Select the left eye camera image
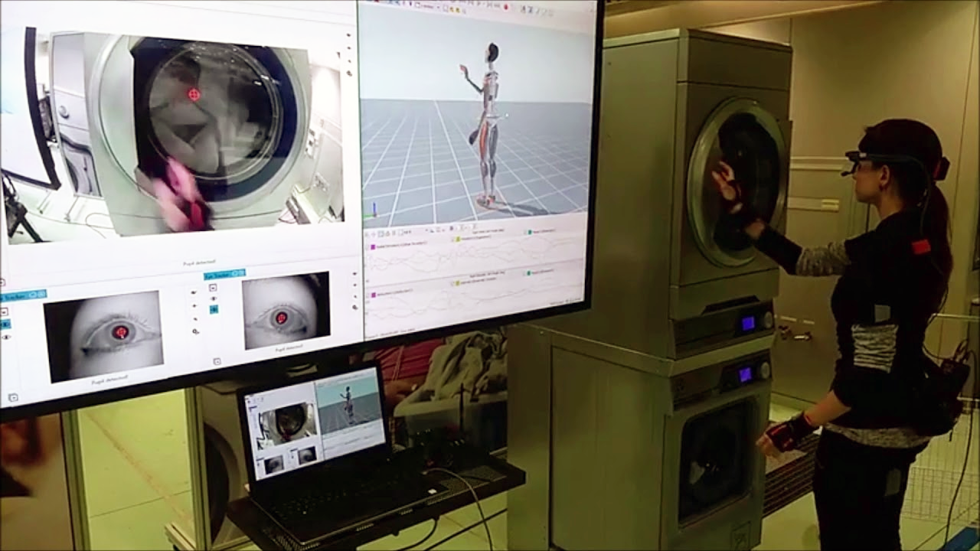980x551 pixels. [x=103, y=336]
